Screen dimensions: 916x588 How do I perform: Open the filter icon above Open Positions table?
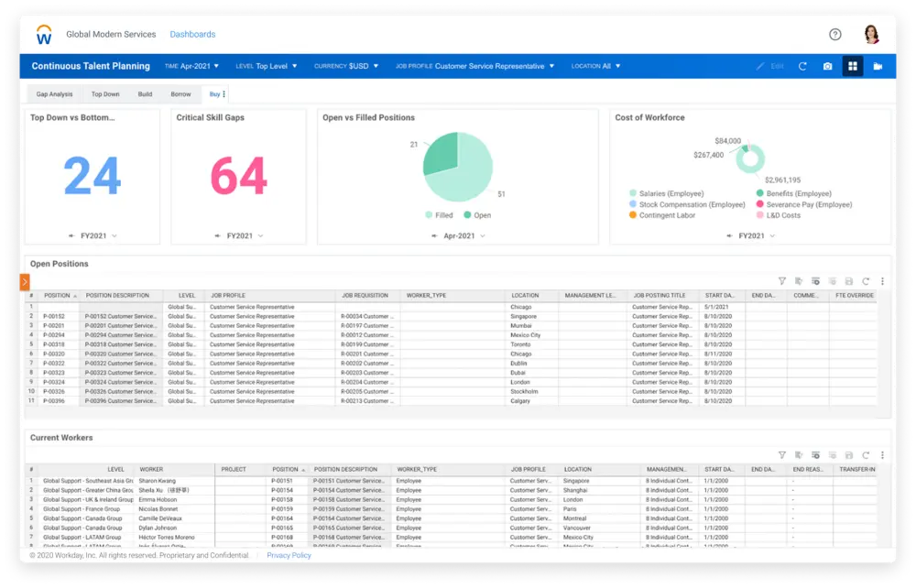[x=781, y=280]
